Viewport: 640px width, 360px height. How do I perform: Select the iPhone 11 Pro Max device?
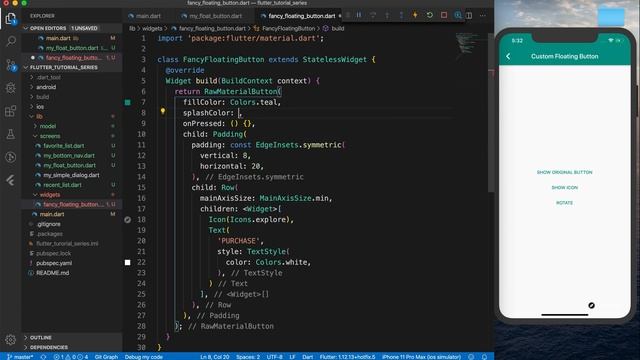point(422,357)
